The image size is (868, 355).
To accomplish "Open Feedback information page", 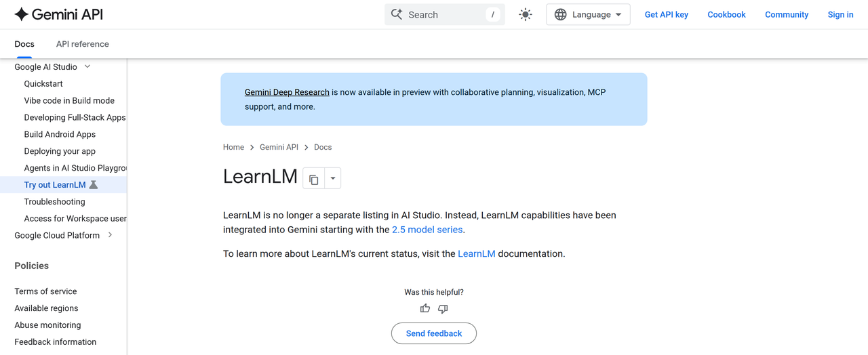I will coord(56,342).
